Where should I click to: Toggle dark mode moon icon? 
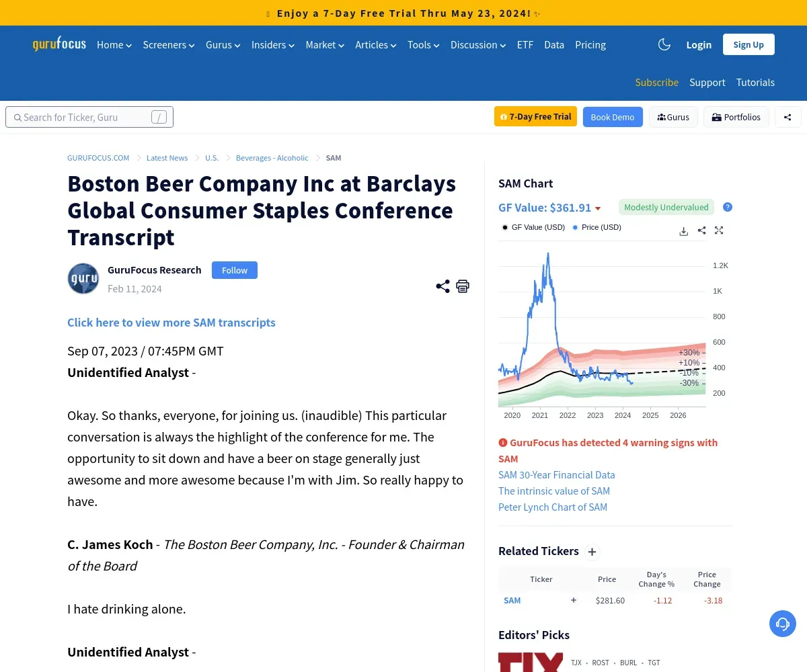[664, 44]
